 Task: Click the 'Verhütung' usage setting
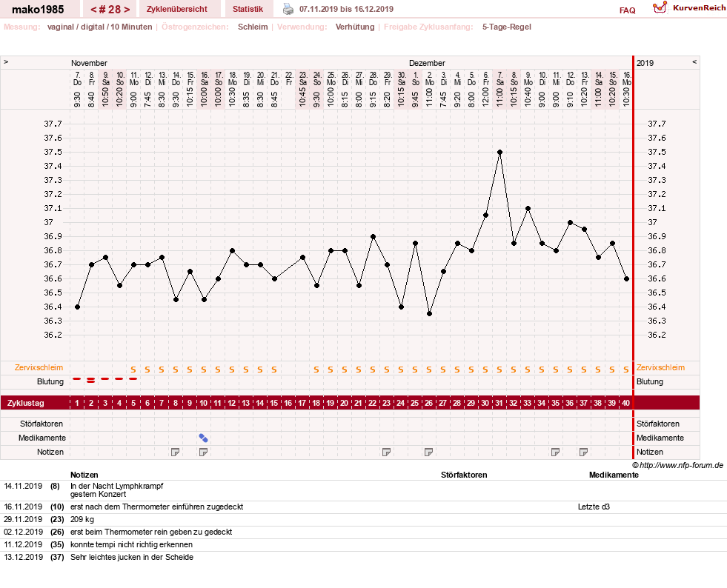pyautogui.click(x=355, y=27)
